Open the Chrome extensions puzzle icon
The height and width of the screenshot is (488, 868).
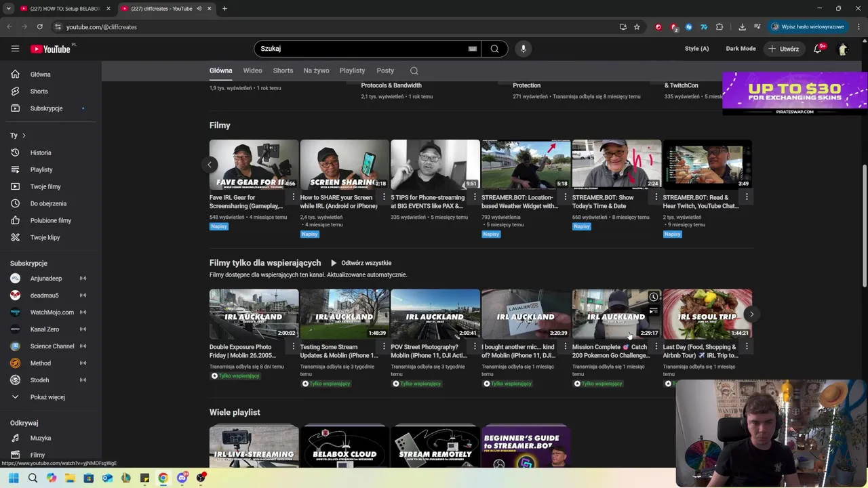[719, 27]
